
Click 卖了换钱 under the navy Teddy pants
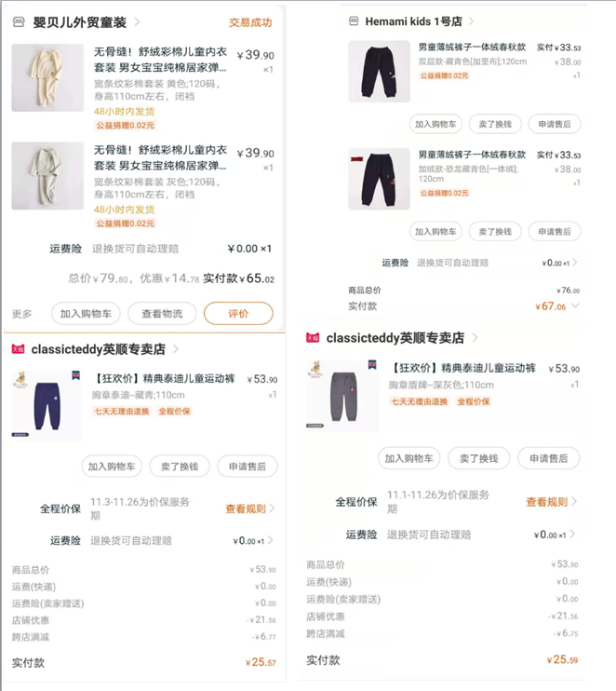pos(180,467)
